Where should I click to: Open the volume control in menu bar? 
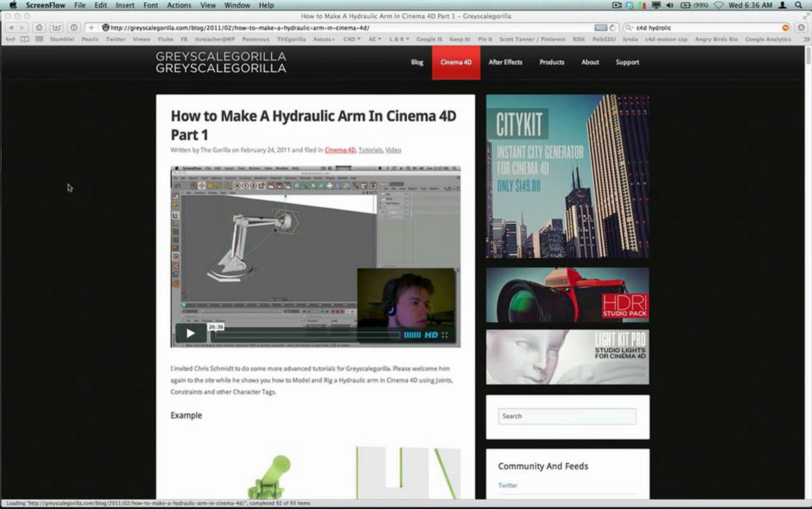point(670,5)
